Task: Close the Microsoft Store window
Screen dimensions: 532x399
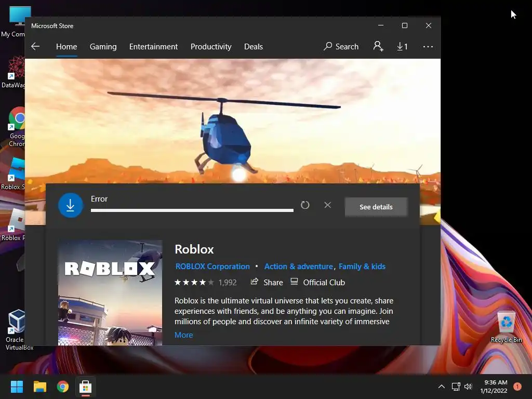Action: tap(429, 25)
